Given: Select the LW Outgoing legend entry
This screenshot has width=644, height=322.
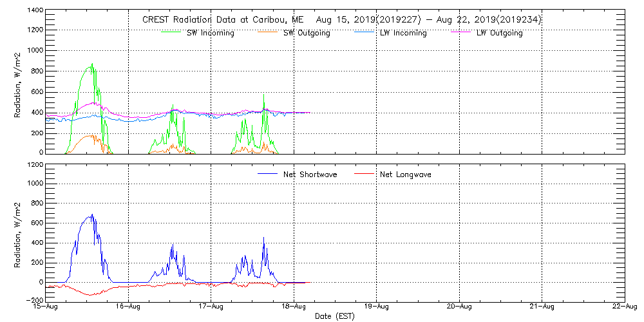Looking at the screenshot, I should coord(499,33).
